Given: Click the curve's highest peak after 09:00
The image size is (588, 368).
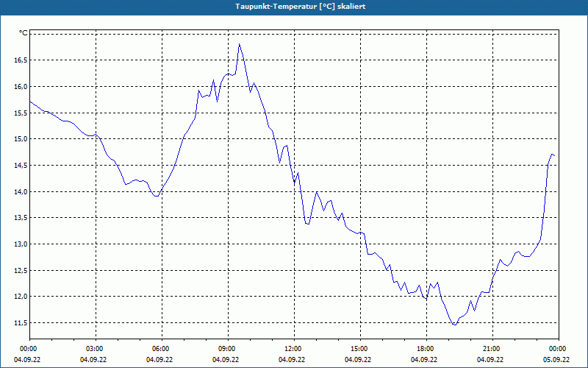Looking at the screenshot, I should point(240,44).
